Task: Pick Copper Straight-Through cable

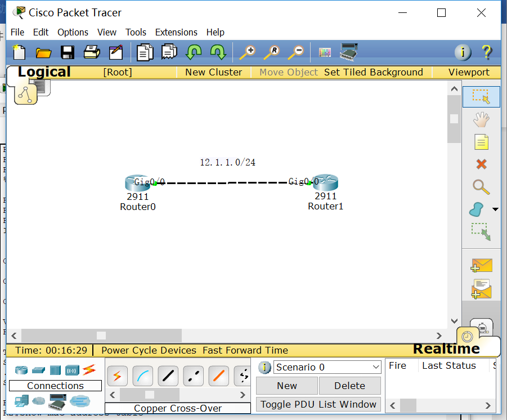Action: tap(168, 376)
